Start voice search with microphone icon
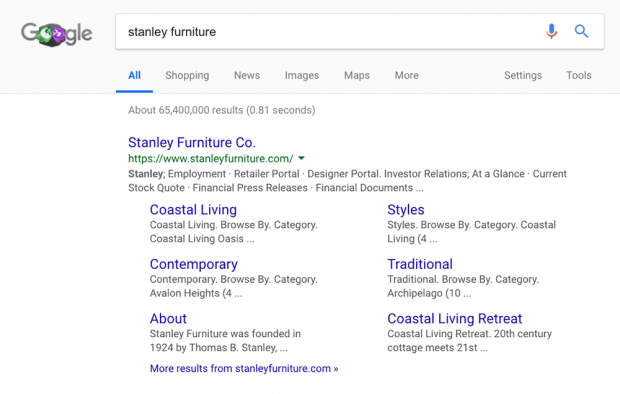The width and height of the screenshot is (620, 394). [551, 31]
